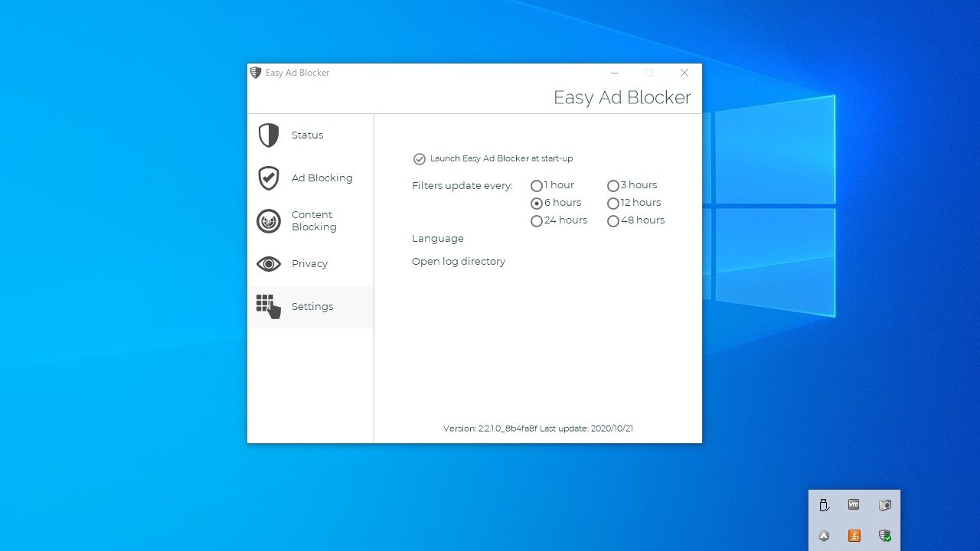Select the Privacy eye icon
This screenshot has width=980, height=551.
tap(269, 264)
